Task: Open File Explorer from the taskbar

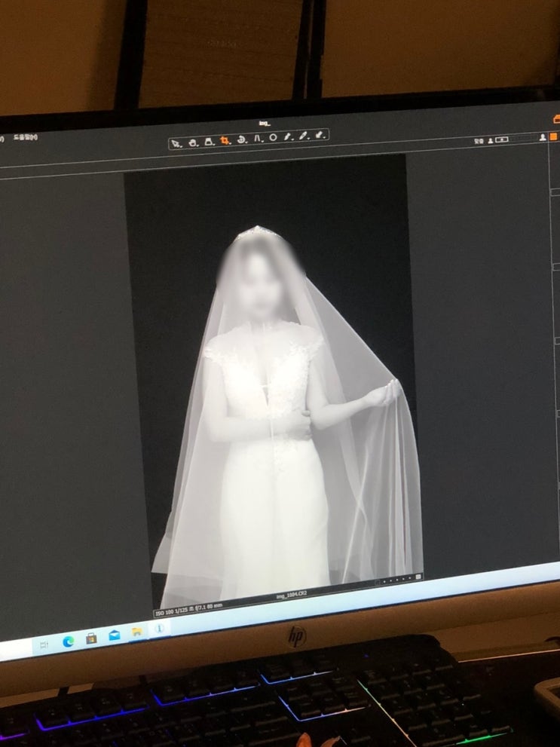Action: 137,632
